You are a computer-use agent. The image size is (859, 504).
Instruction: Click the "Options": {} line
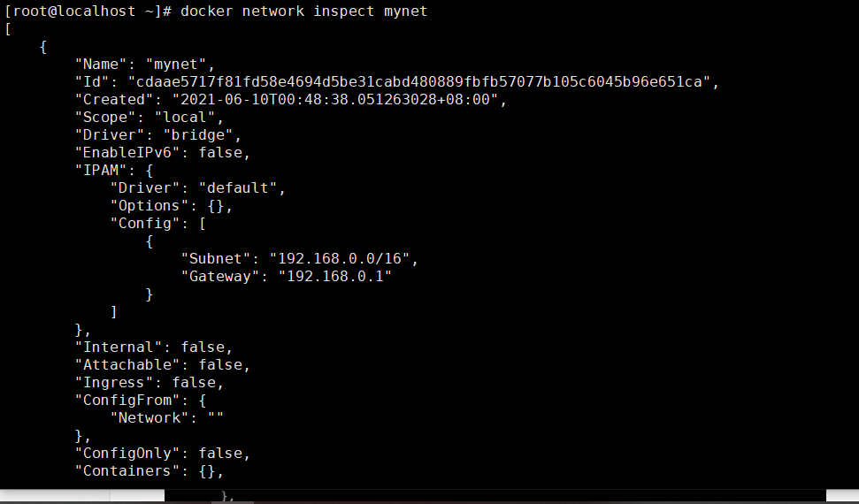172,205
